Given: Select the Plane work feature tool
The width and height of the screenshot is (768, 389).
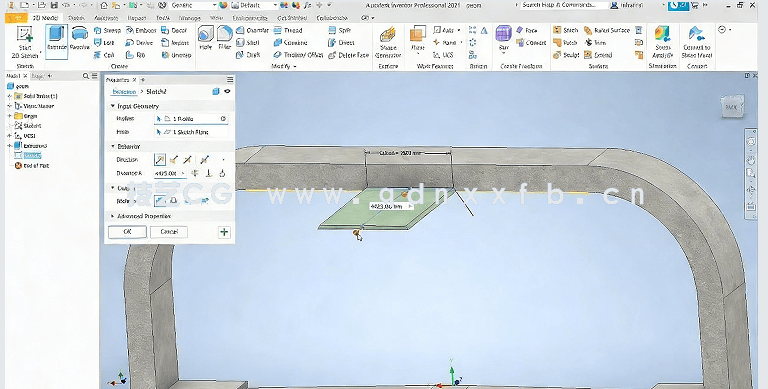Looking at the screenshot, I should tap(418, 40).
